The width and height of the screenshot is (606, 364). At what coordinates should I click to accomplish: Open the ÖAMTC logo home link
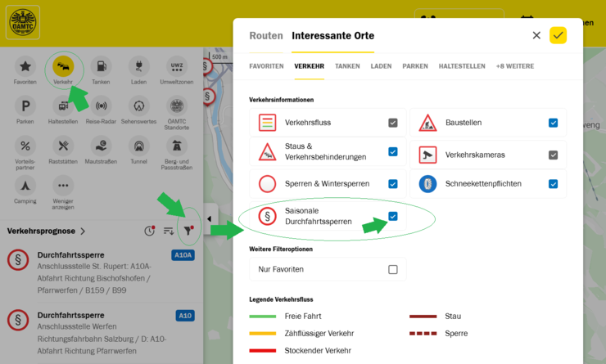coord(23,22)
